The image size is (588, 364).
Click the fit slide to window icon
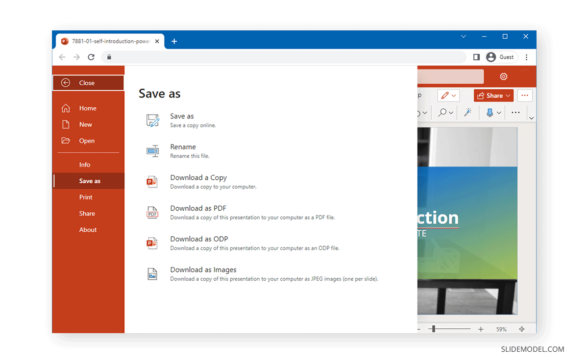pos(522,329)
